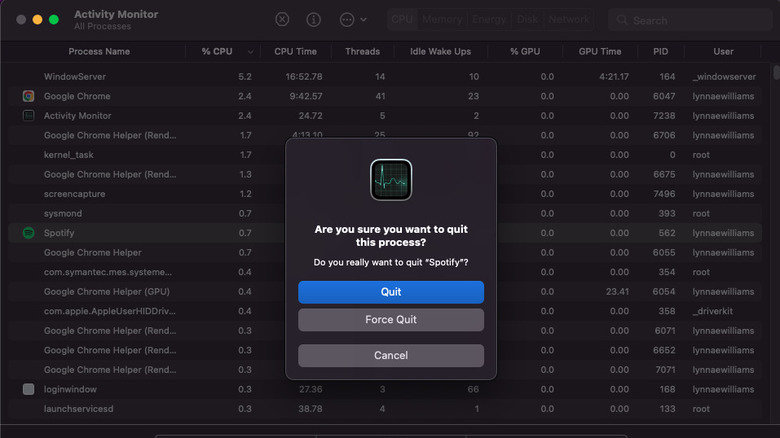Open the process Info (i) toolbar icon
Screen dimensions: 780x438
tap(313, 19)
